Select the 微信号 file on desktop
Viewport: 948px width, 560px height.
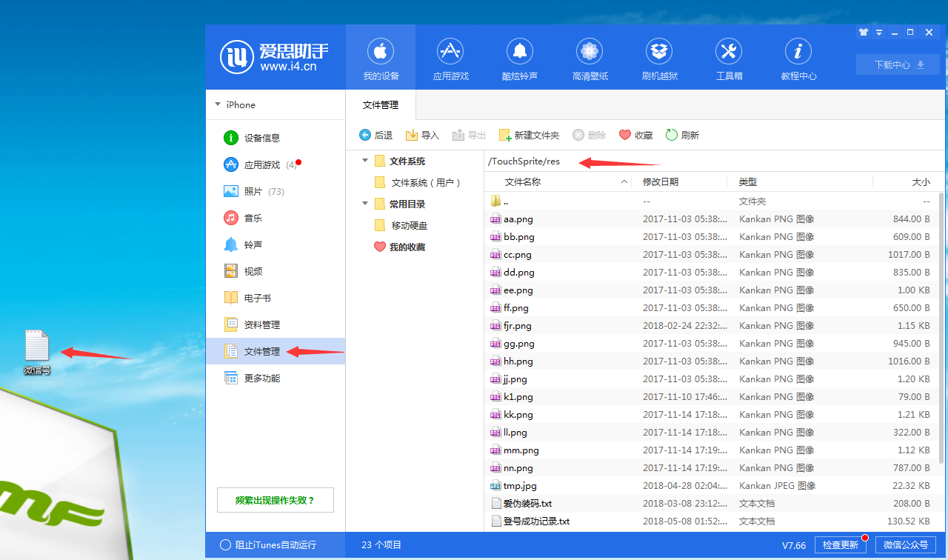(x=37, y=352)
